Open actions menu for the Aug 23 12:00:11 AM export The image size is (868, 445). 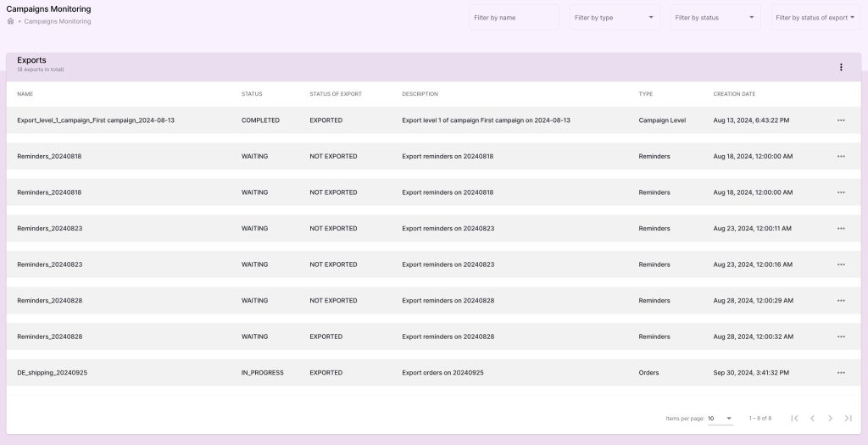841,229
